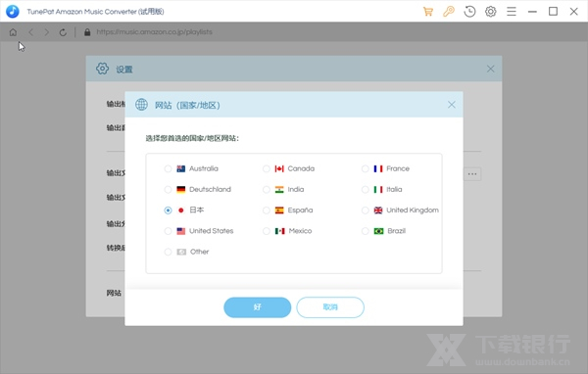Open settings gear in title bar
This screenshot has width=588, height=374.
pos(491,12)
